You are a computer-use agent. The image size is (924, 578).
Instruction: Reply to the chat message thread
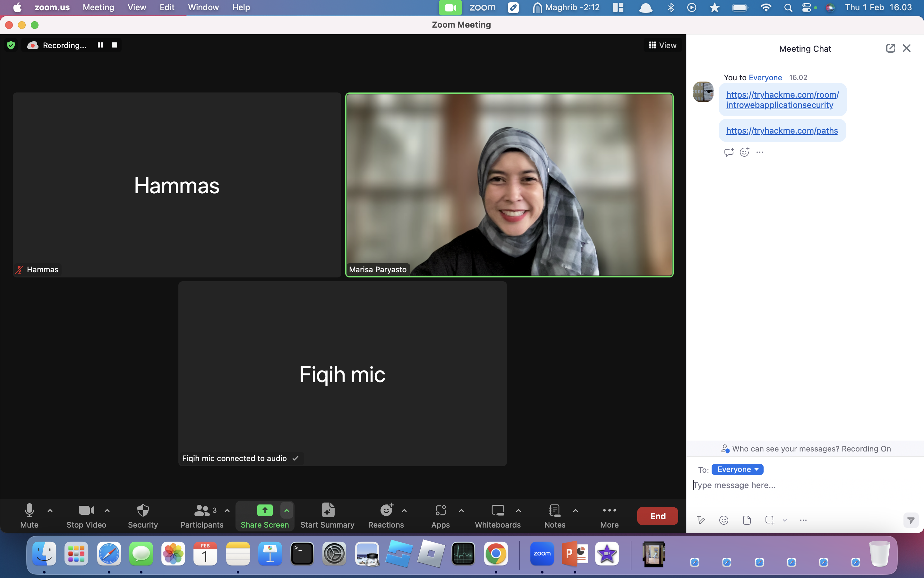(729, 152)
